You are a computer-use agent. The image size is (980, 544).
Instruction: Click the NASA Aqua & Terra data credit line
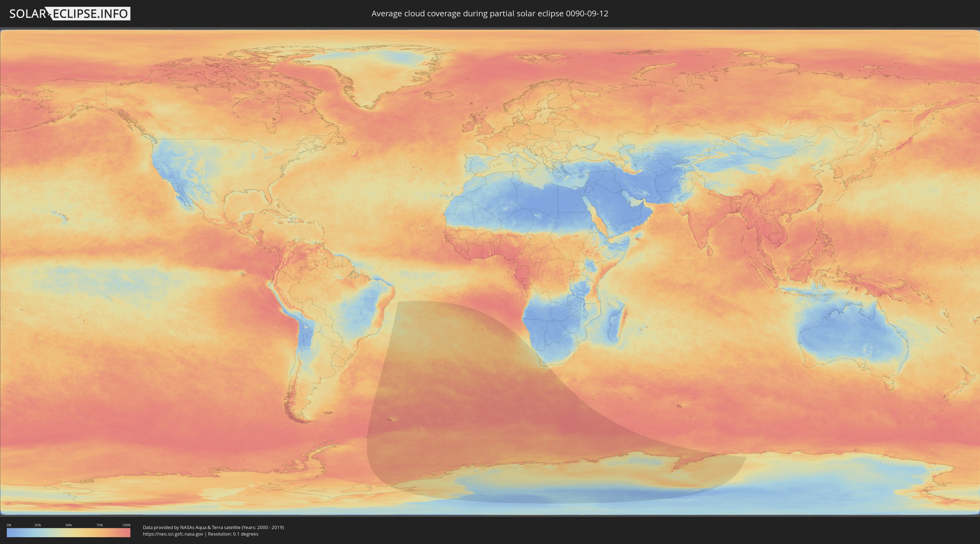[x=213, y=527]
